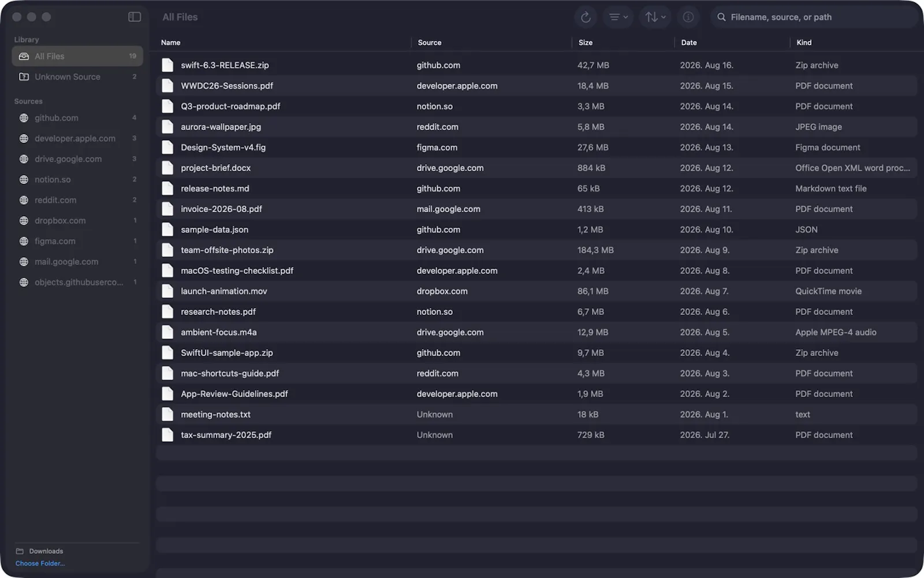Select the ambient-focus.m4a file name
This screenshot has height=578, width=924.
click(x=219, y=332)
